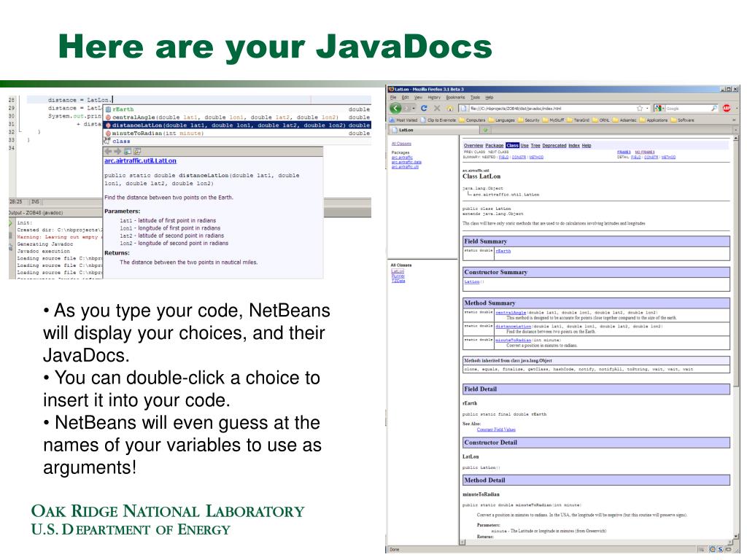The width and height of the screenshot is (747, 560).
Task: Click Firefox's green Back button
Action: coord(395,108)
